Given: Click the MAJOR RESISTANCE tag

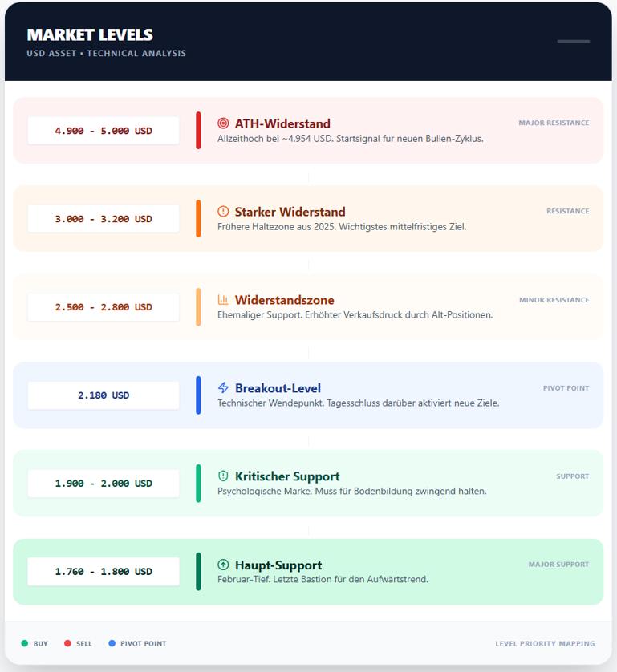Looking at the screenshot, I should 554,123.
